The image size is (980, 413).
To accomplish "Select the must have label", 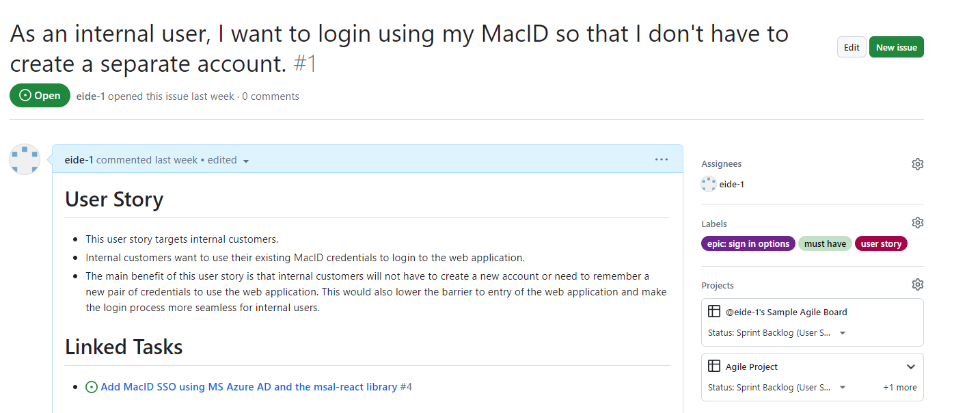I will (825, 244).
